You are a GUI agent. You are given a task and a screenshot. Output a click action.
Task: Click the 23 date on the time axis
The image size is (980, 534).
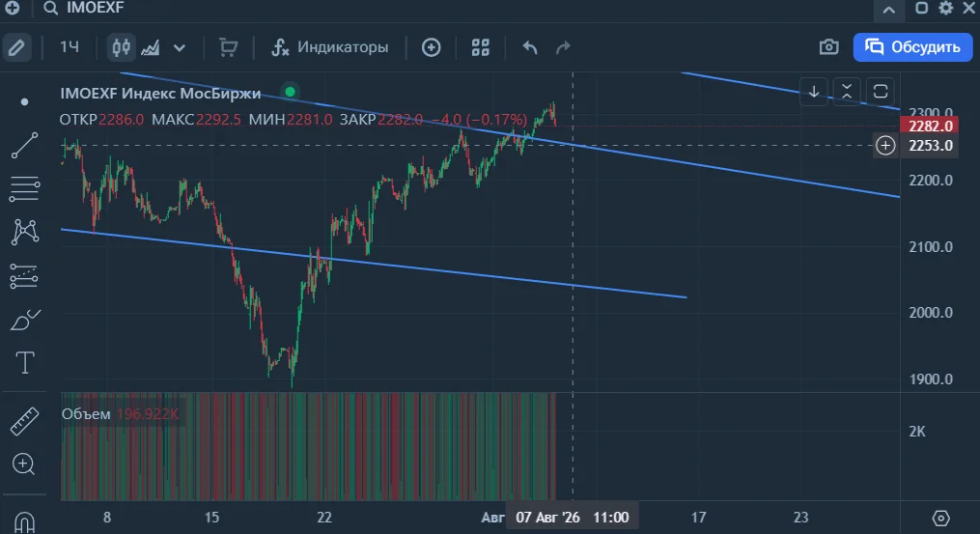point(800,518)
